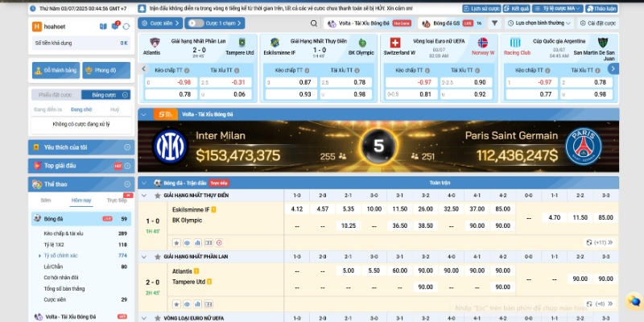Click the refresh balance icon beside hoahoet
The height and width of the screenshot is (322, 644).
126,27
